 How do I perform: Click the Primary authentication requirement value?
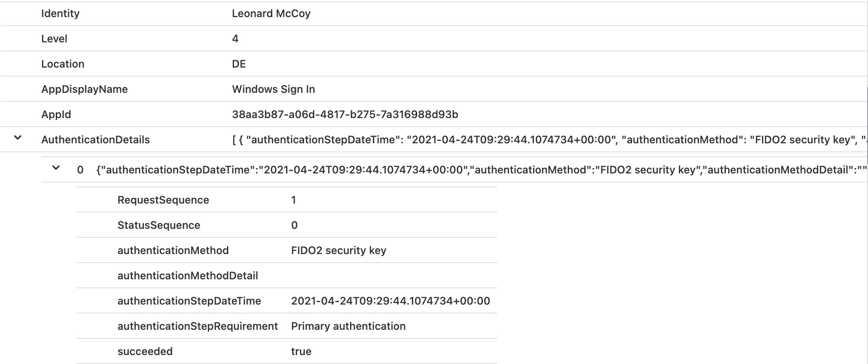pyautogui.click(x=348, y=326)
